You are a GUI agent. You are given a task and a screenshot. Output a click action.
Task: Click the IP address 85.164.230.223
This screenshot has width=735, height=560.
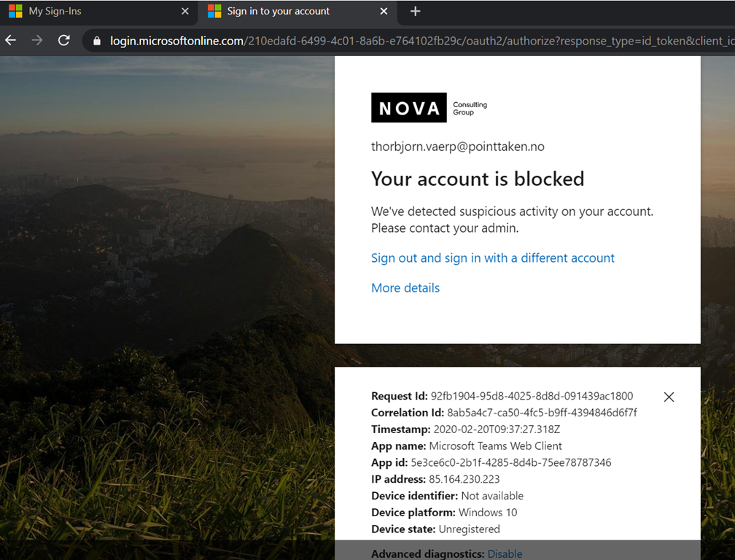[x=464, y=479]
